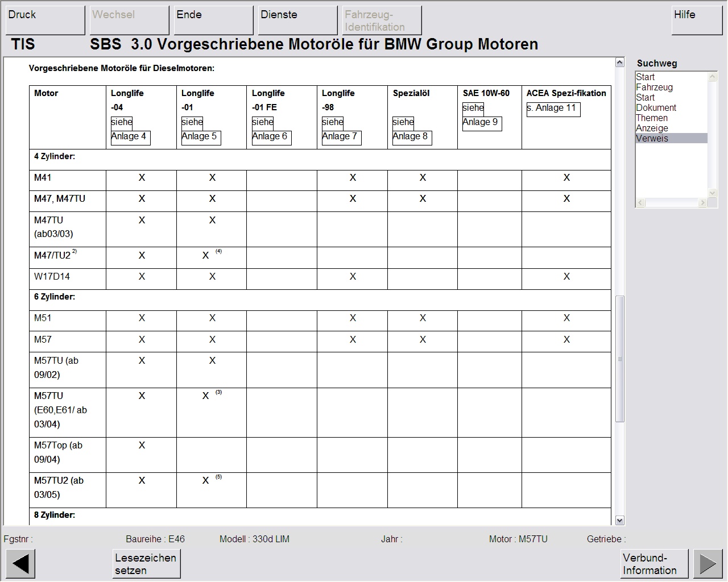Click the SAE 10W-60 column header
Screen dimensions: 728x582
(x=486, y=93)
